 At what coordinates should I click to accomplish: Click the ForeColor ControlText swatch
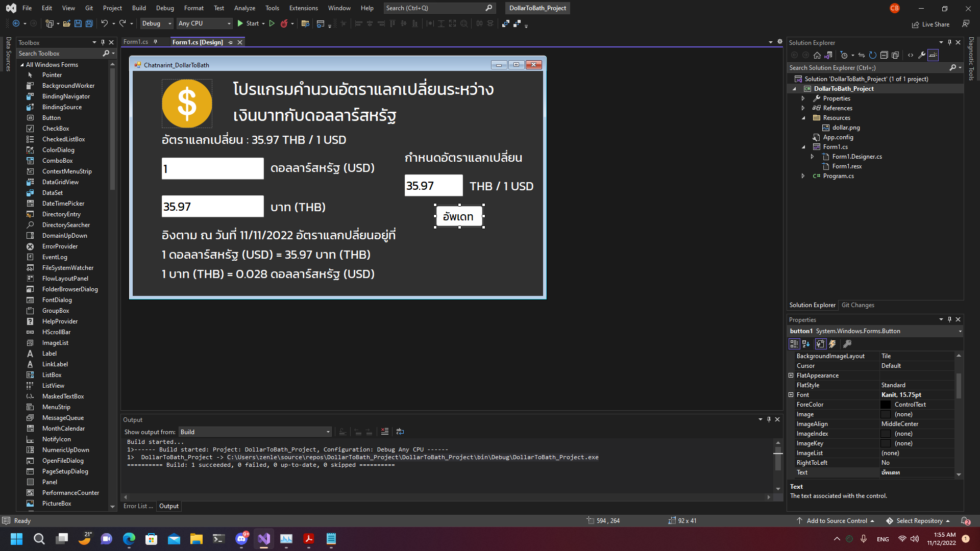[886, 404]
